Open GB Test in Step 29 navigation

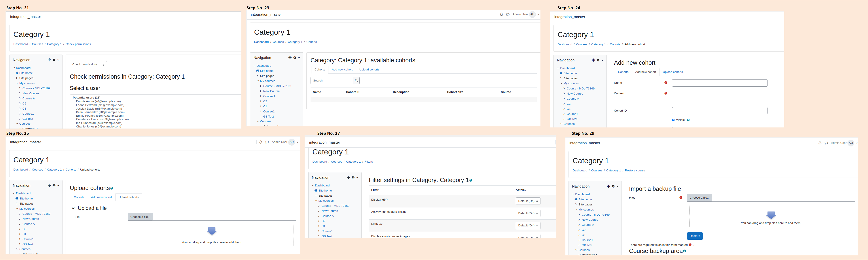click(587, 245)
